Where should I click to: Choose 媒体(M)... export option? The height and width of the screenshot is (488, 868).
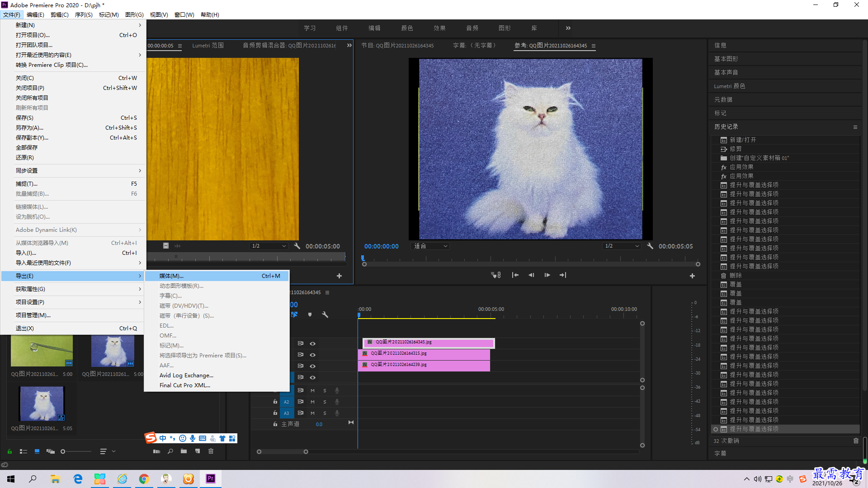click(217, 276)
